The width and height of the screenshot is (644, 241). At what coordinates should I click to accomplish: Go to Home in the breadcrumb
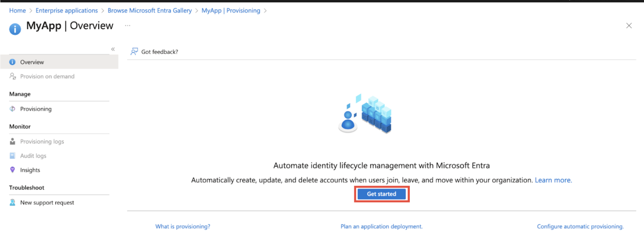(x=17, y=10)
